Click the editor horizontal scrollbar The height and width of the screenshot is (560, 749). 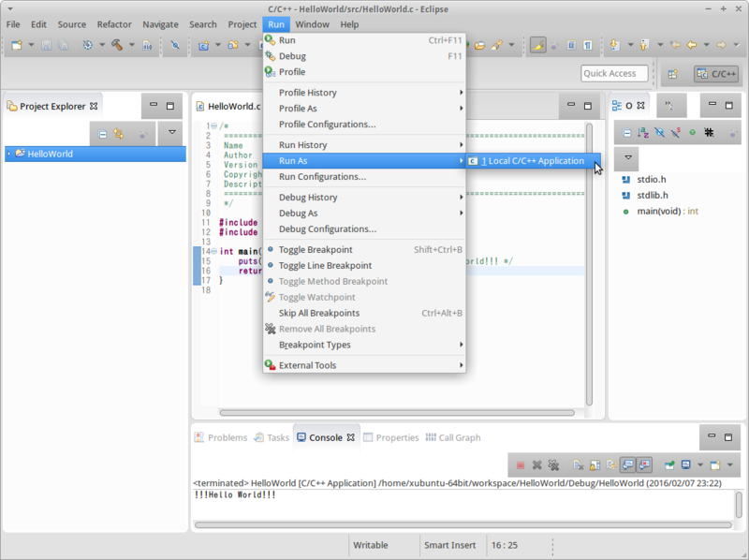(x=397, y=413)
